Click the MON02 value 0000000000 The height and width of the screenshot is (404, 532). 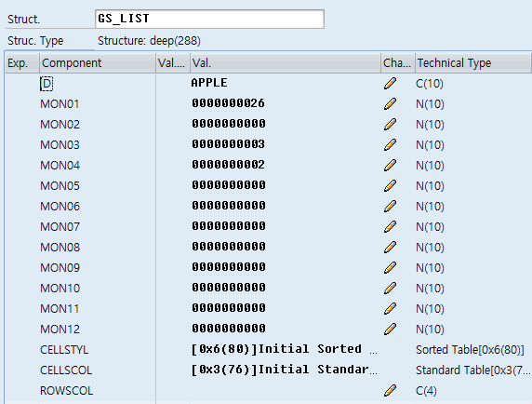point(229,124)
